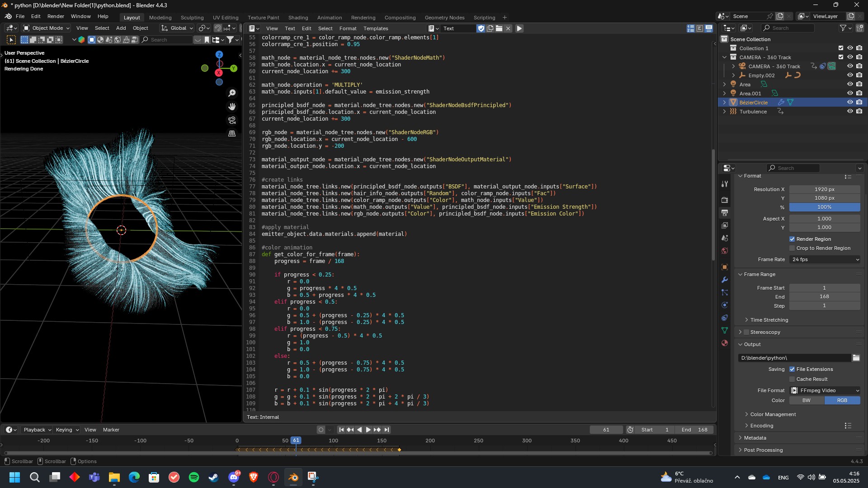Toggle camera view icon in viewport
Viewport: 868px width, 488px height.
[x=232, y=120]
